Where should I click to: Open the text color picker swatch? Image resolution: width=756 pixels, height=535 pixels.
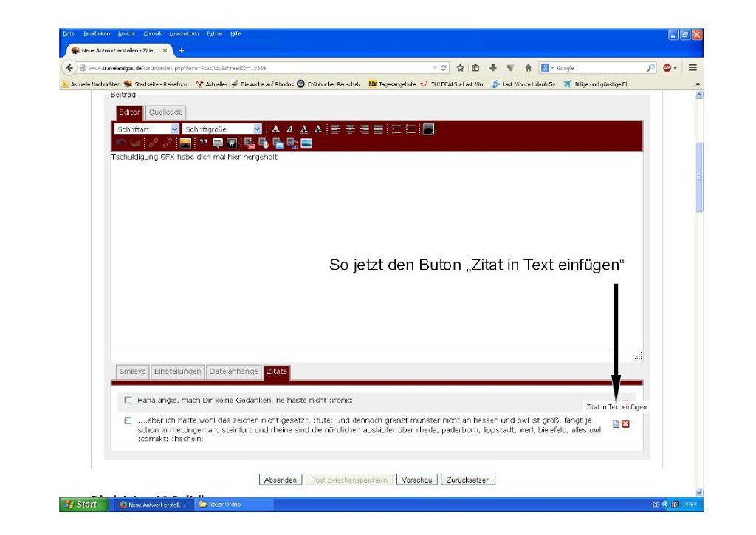pos(428,129)
